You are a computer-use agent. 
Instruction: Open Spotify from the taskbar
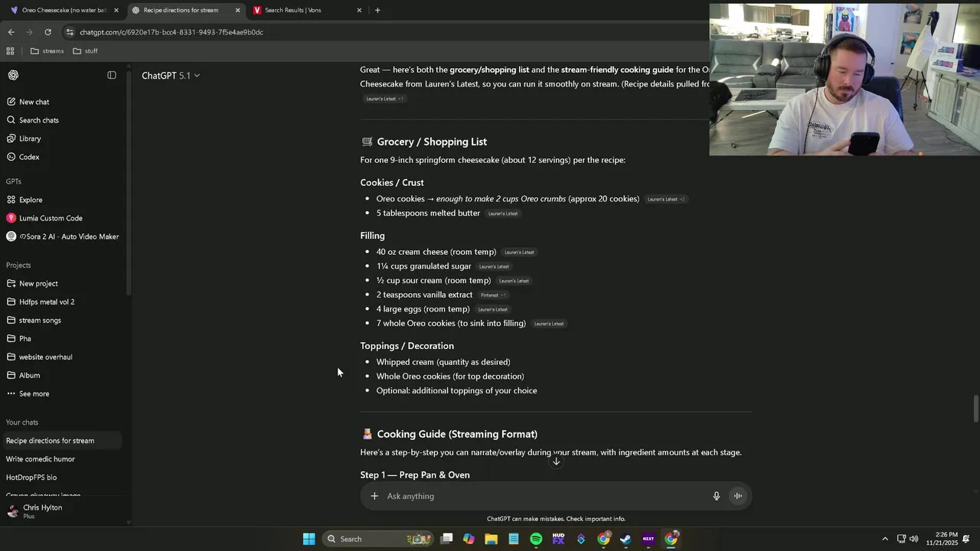click(x=536, y=539)
